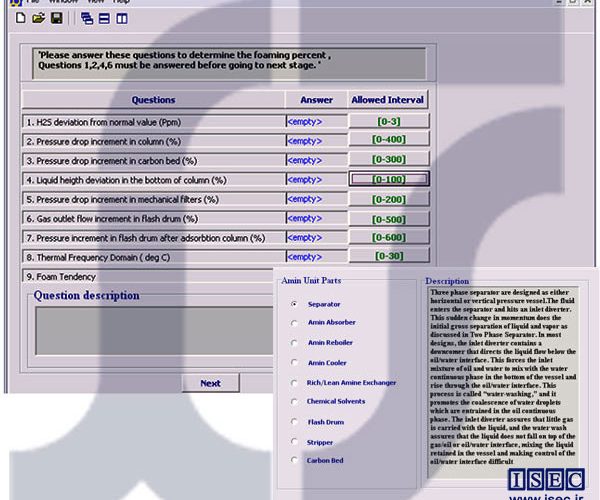Select the Separator radio button
Viewport: 600px width, 500px height.
294,304
